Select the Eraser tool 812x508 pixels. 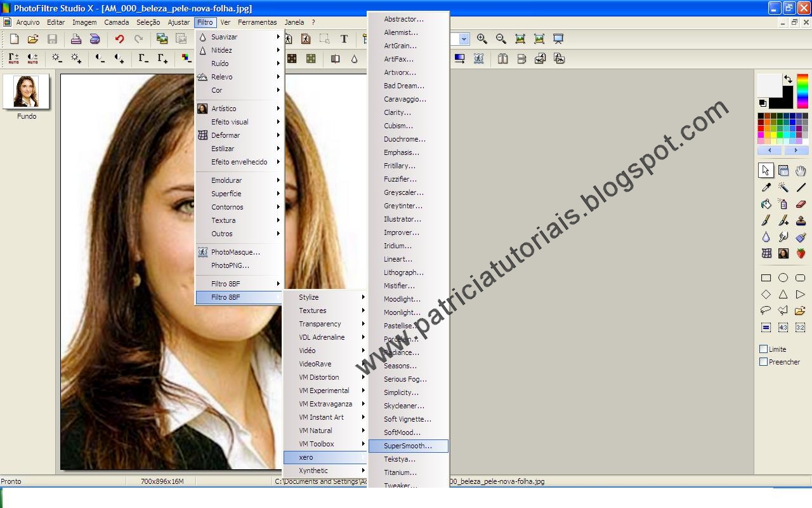801,204
